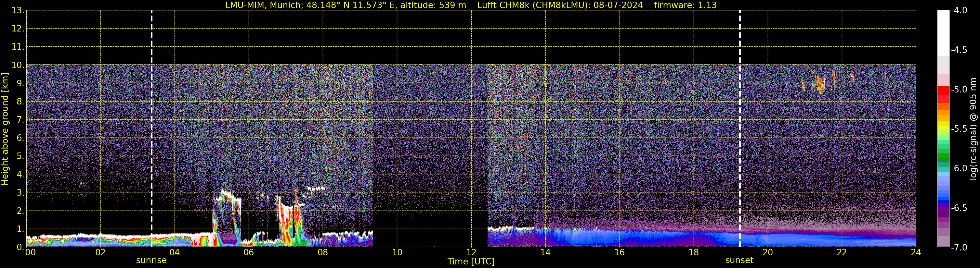Pick the "22" hour tick on the time axis
The image size is (980, 268).
(x=842, y=252)
